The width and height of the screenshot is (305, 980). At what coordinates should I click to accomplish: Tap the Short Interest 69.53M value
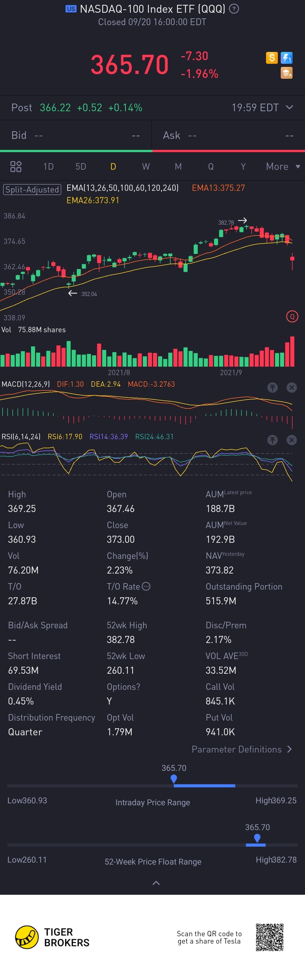point(23,670)
